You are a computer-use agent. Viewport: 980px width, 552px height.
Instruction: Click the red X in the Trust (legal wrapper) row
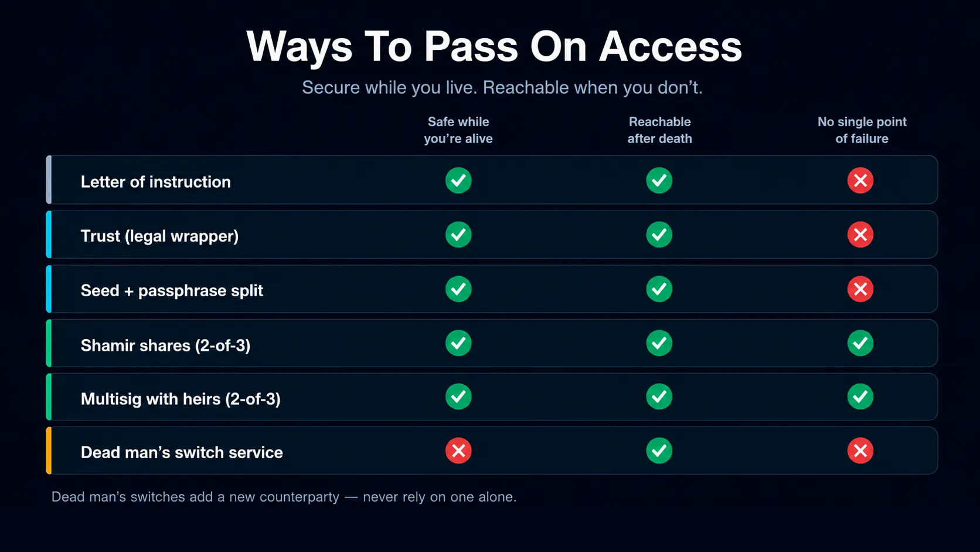tap(860, 235)
